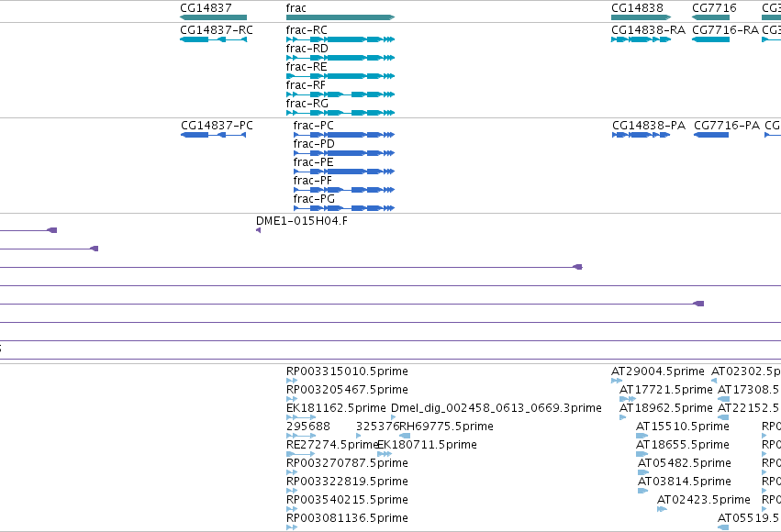Screen dimensions: 781x532
Task: Select the AT05482.5prime EST feature
Action: [643, 472]
